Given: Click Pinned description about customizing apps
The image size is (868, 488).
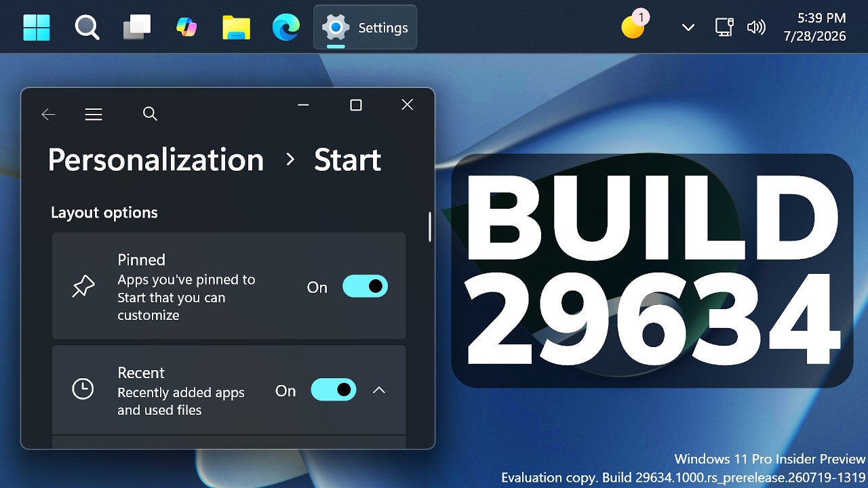Looking at the screenshot, I should pyautogui.click(x=186, y=298).
